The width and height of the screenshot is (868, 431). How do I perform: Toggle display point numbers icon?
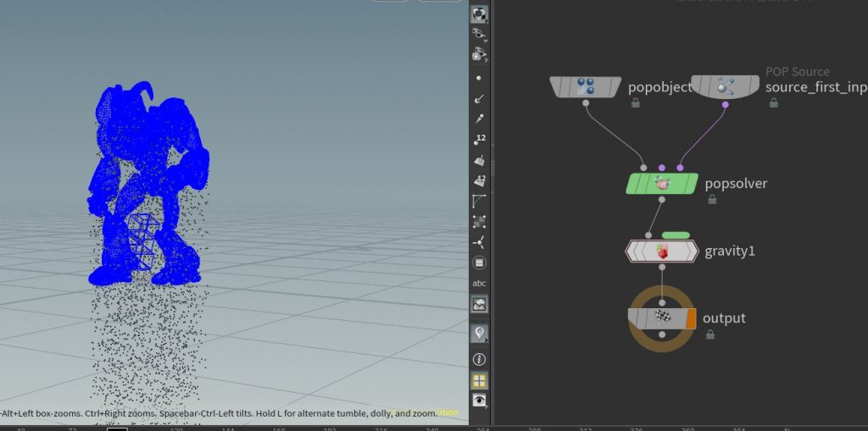tap(480, 140)
